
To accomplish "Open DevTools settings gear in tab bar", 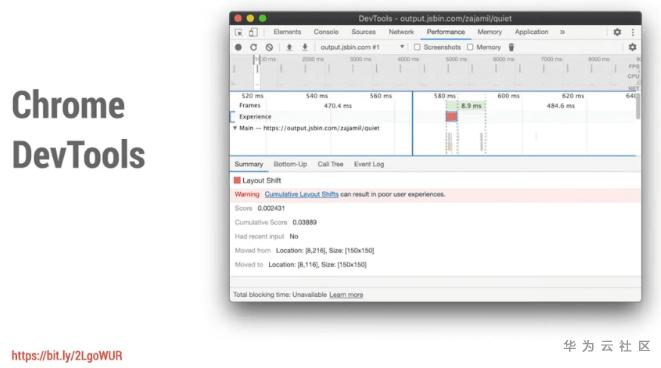I will pos(617,32).
